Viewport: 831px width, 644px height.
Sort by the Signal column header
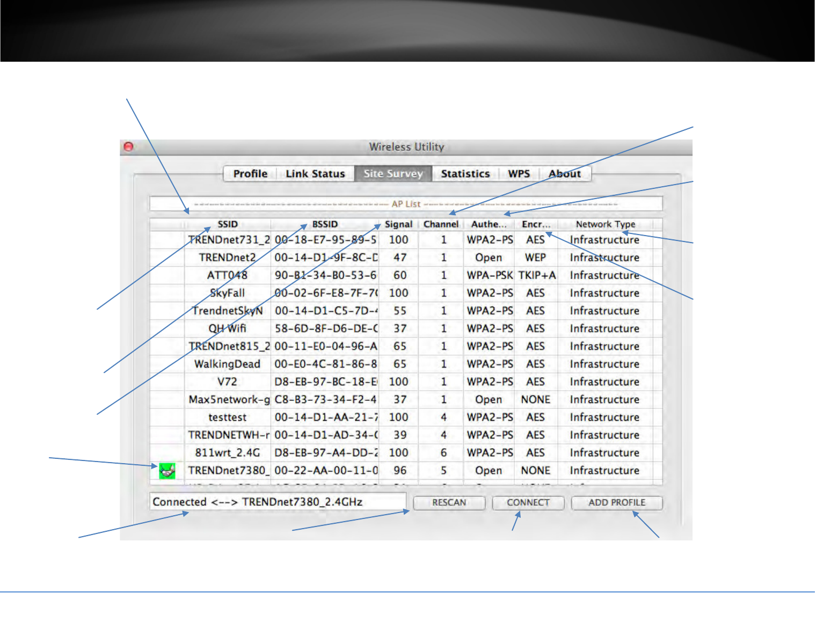tap(399, 224)
